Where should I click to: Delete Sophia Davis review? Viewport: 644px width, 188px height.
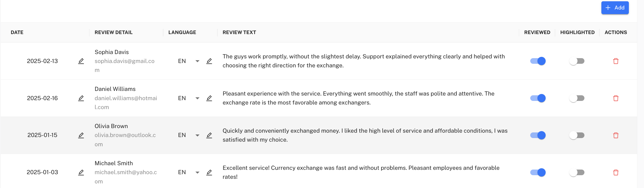[x=615, y=61]
